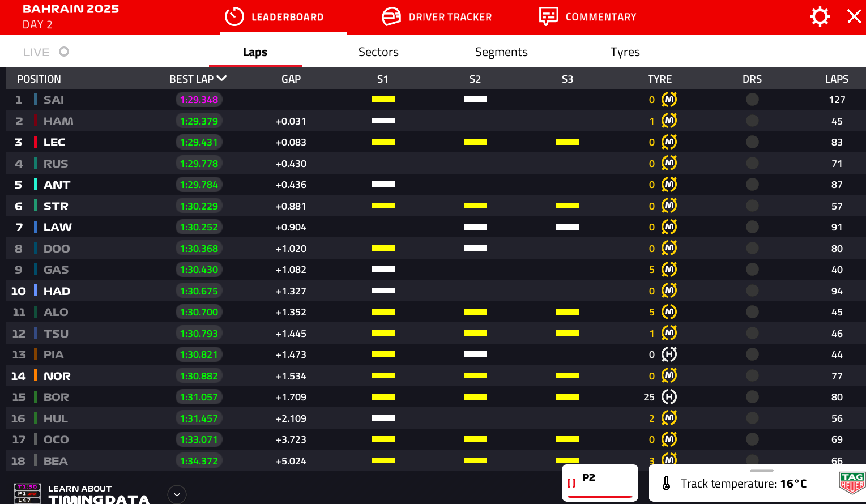Open the Tyres sub-tab

pos(625,52)
